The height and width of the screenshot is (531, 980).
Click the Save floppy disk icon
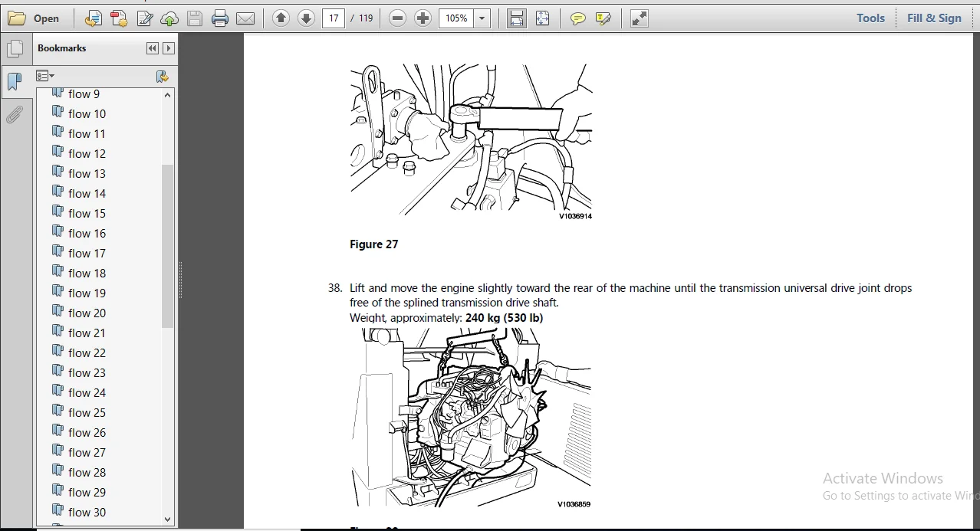(195, 18)
